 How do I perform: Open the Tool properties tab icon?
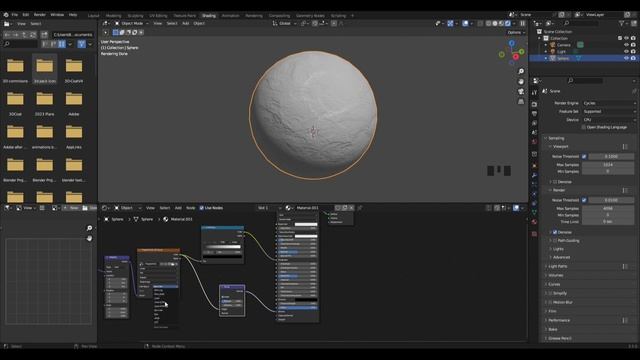tap(534, 93)
